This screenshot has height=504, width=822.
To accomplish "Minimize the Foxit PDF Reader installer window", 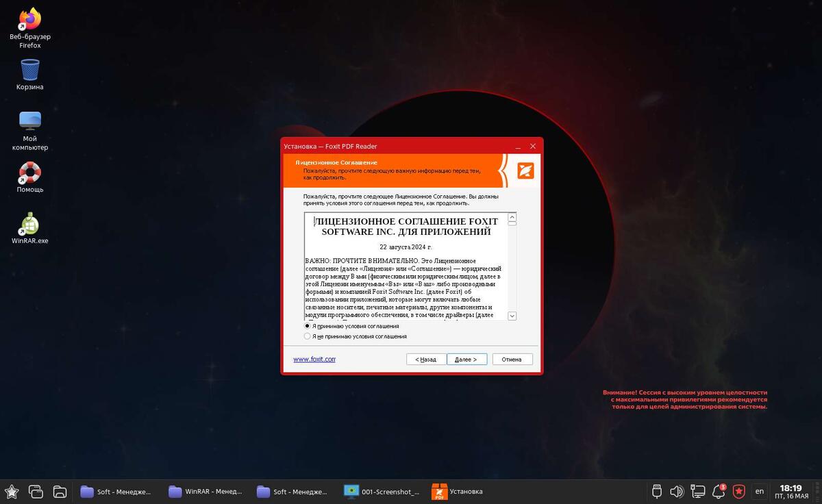I will [519, 146].
